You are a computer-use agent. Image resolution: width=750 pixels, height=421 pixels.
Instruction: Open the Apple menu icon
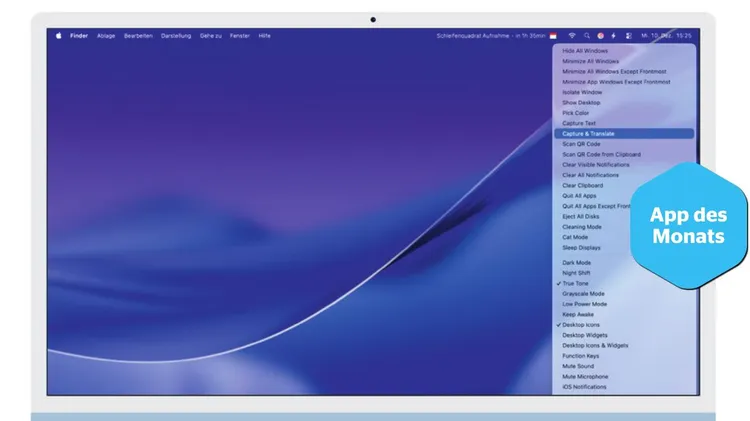(x=58, y=35)
